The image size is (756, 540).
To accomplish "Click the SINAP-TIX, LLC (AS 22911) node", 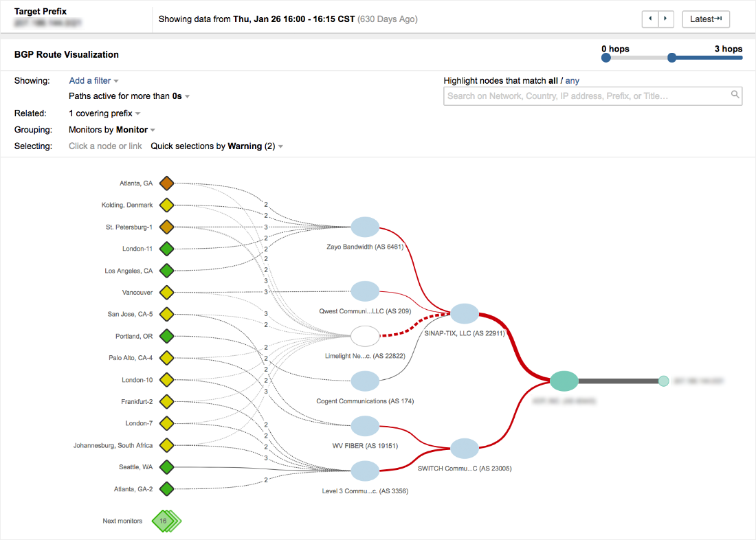I will (x=465, y=313).
